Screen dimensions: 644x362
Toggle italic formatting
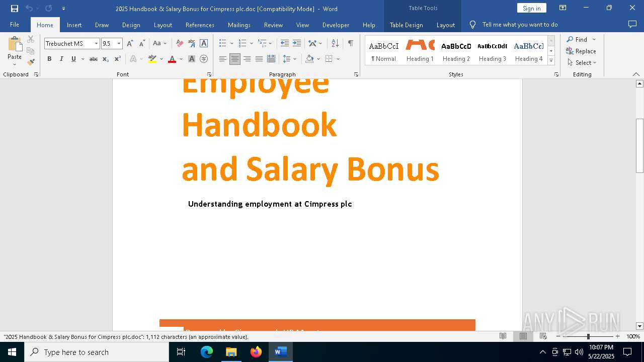[x=61, y=59]
